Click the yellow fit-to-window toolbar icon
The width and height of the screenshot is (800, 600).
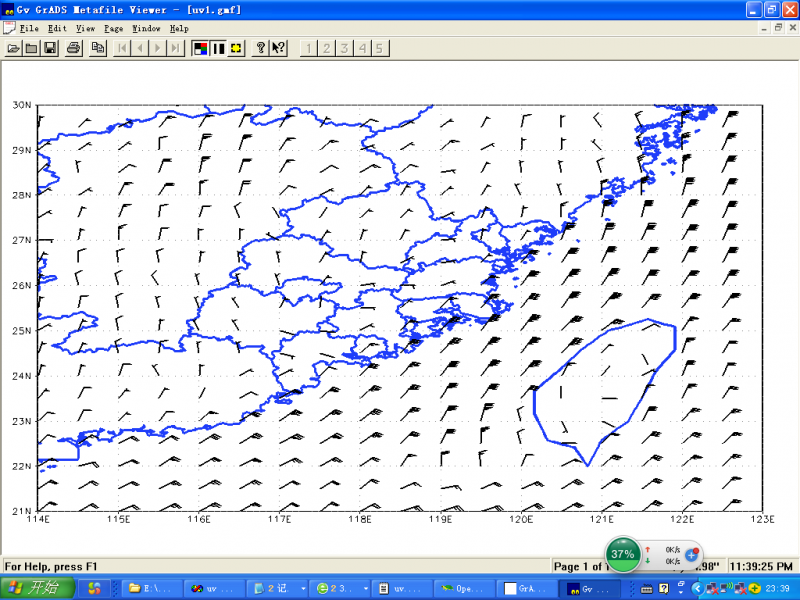(x=237, y=48)
